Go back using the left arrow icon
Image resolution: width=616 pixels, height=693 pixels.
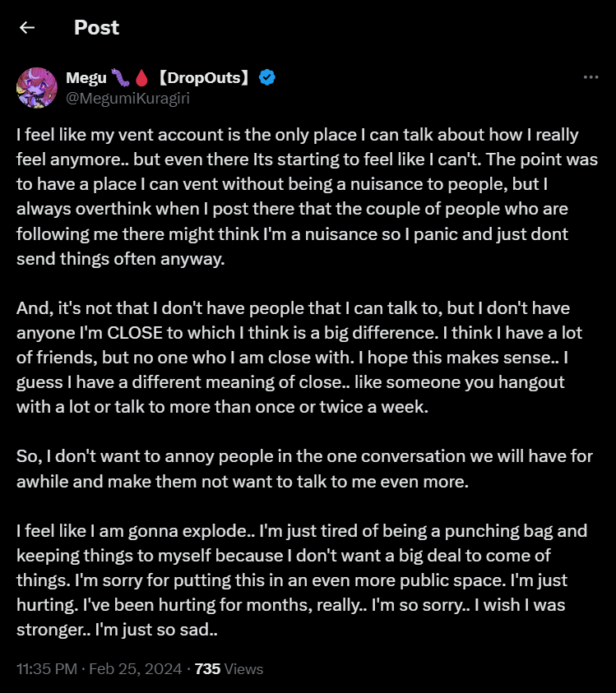click(27, 27)
